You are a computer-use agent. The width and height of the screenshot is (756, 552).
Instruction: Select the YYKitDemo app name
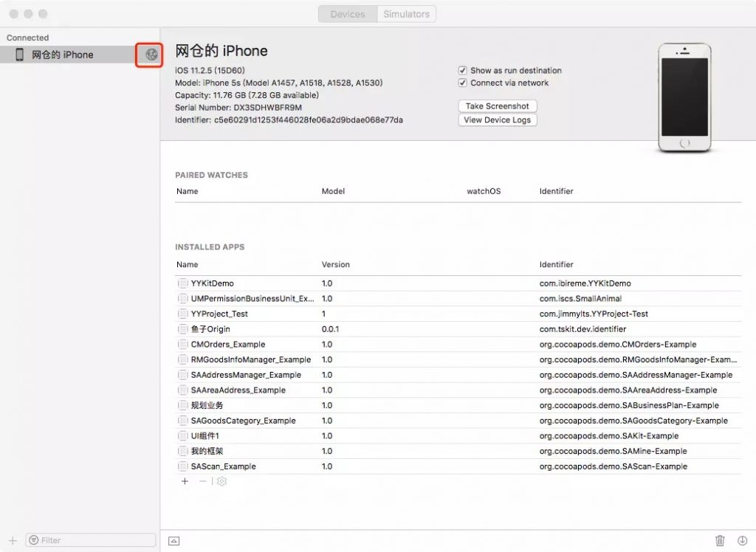tap(212, 283)
